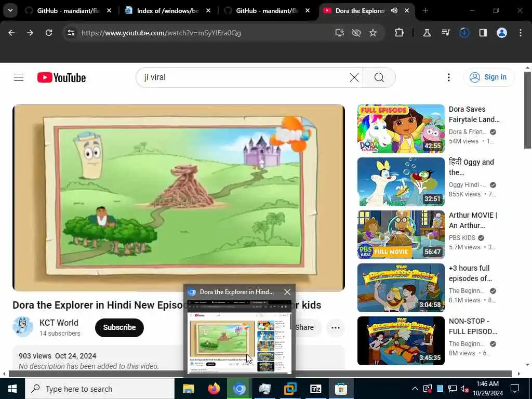
Task: Clear the YouTube search text
Action: click(354, 77)
